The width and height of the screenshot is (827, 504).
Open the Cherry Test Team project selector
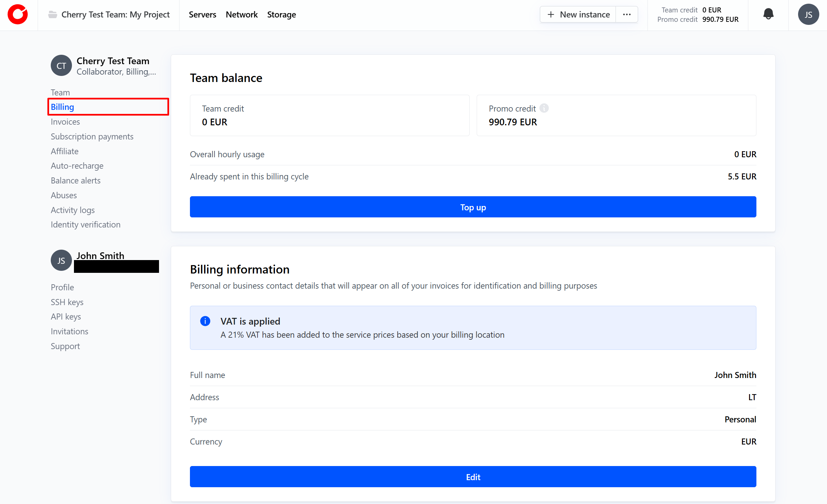click(x=115, y=14)
